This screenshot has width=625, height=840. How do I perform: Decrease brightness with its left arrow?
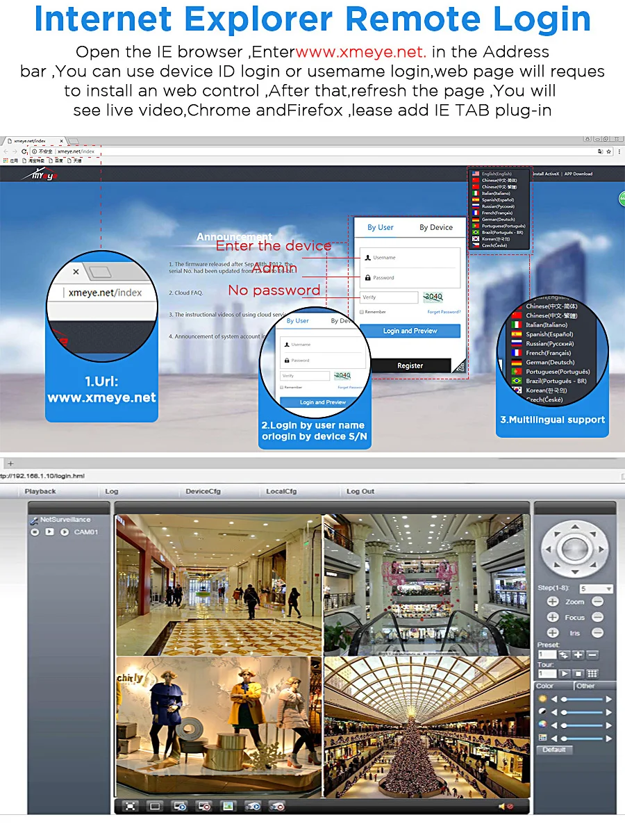(554, 699)
